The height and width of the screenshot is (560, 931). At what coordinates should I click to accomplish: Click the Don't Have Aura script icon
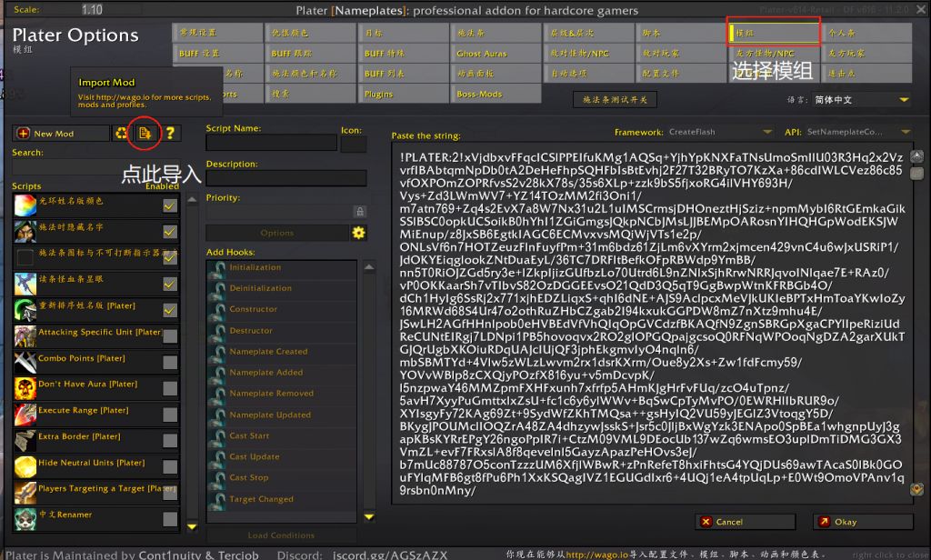click(25, 388)
